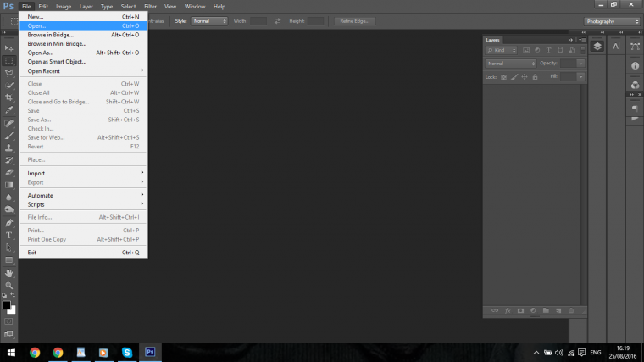The width and height of the screenshot is (644, 362).
Task: Select the Lasso tool
Action: point(8,73)
